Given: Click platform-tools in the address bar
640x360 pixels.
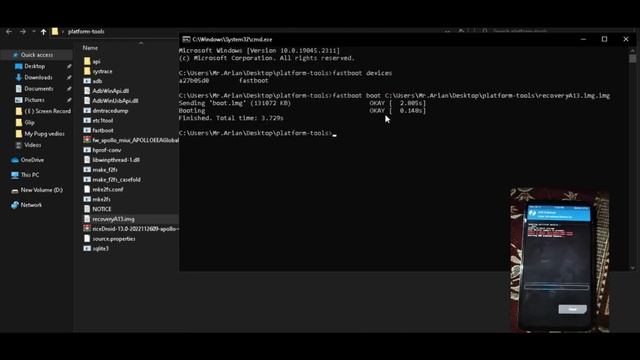Looking at the screenshot, I should tap(86, 31).
